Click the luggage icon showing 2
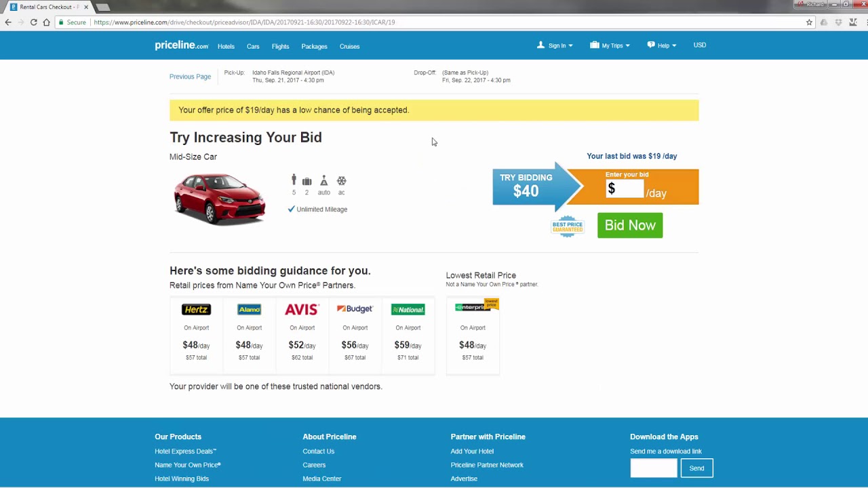Image resolution: width=868 pixels, height=488 pixels. [x=307, y=182]
